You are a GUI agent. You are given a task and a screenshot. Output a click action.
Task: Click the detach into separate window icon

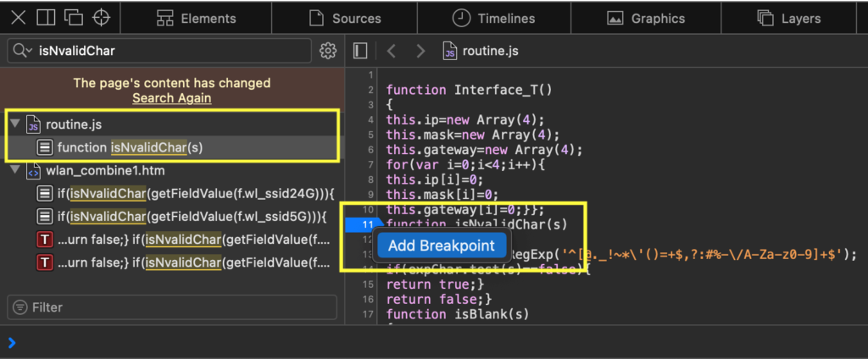(74, 18)
